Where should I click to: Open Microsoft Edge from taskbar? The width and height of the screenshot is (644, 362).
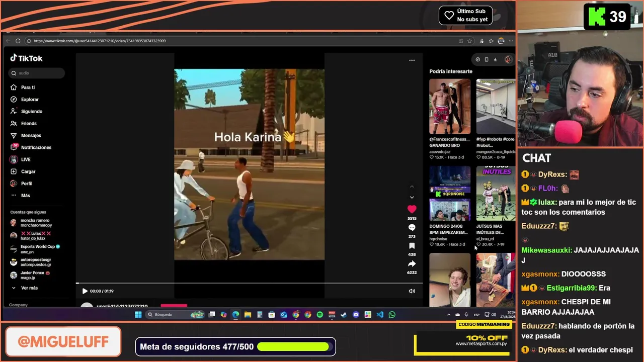coord(235,315)
